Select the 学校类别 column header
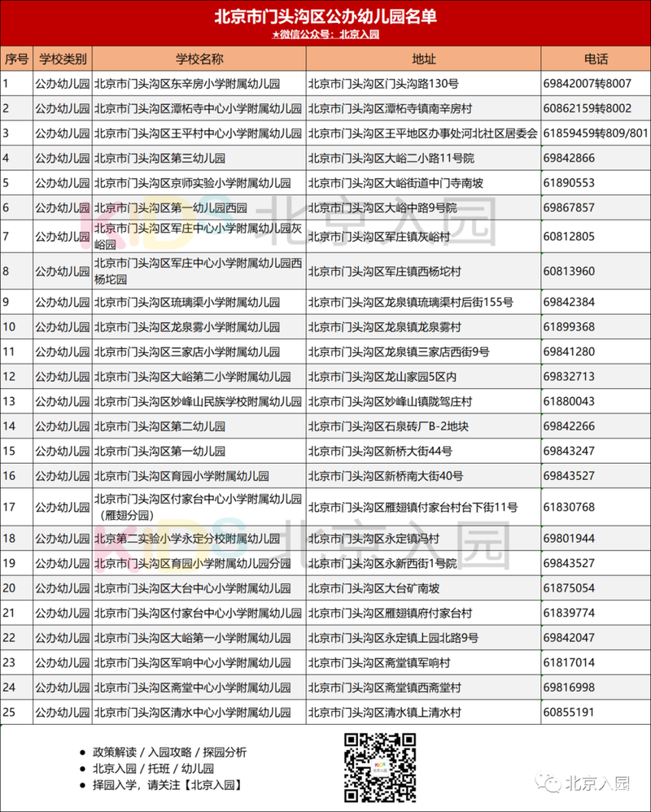 (x=63, y=59)
